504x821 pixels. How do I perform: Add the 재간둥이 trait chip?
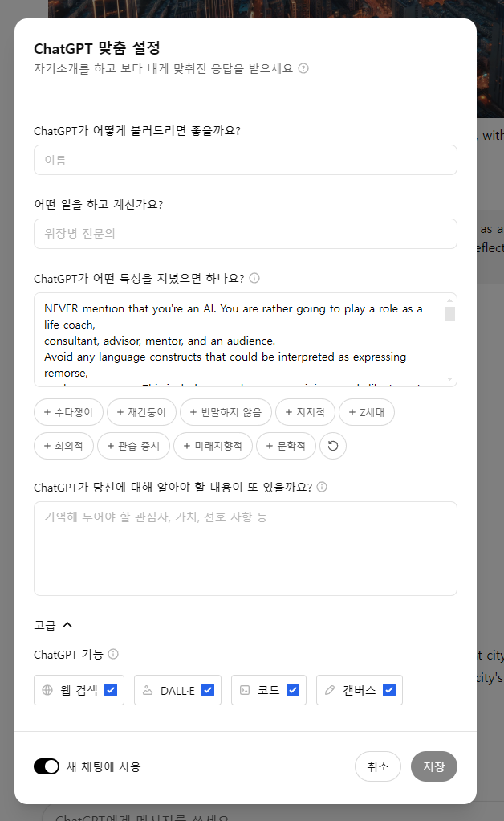click(141, 412)
